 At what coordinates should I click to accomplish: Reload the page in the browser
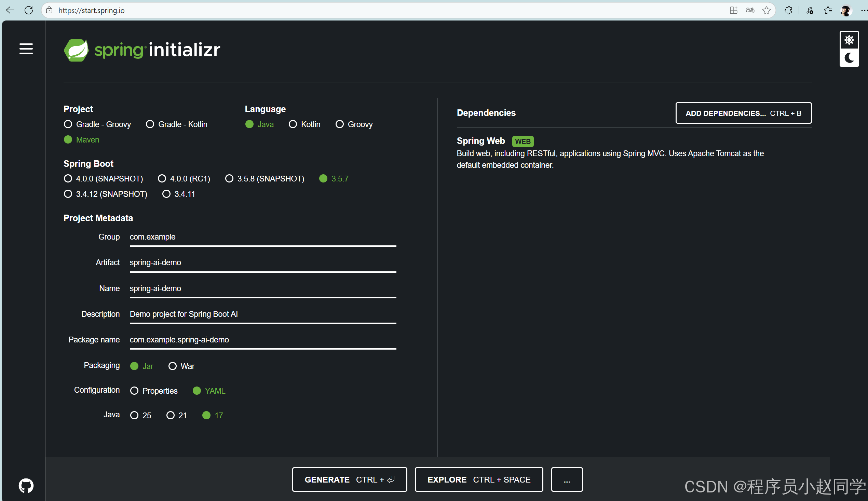pyautogui.click(x=29, y=10)
